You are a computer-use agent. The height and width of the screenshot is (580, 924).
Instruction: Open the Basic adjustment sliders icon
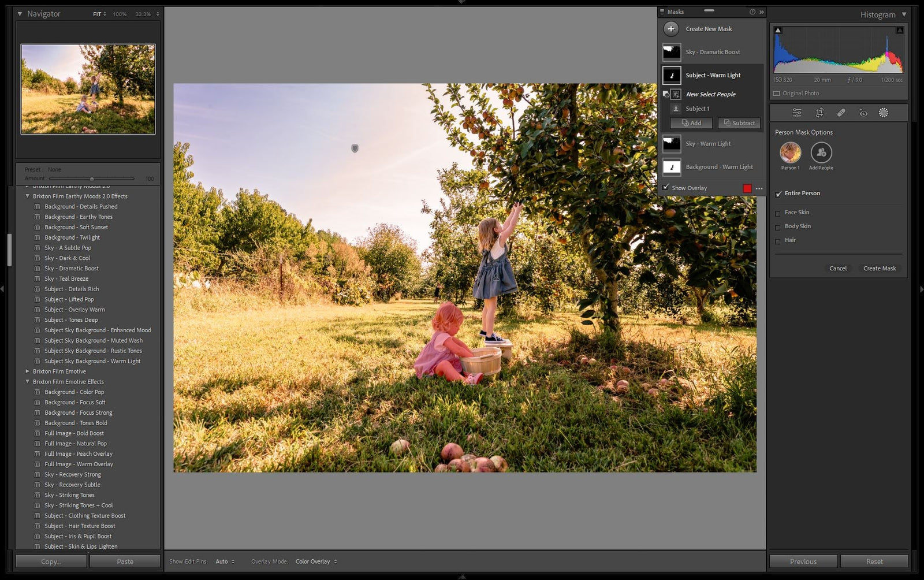pos(797,113)
